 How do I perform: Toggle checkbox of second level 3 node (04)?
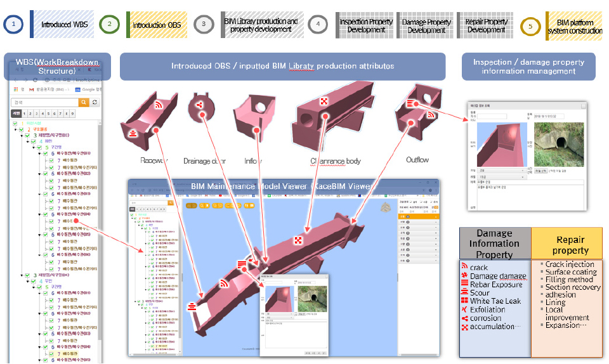[27, 275]
